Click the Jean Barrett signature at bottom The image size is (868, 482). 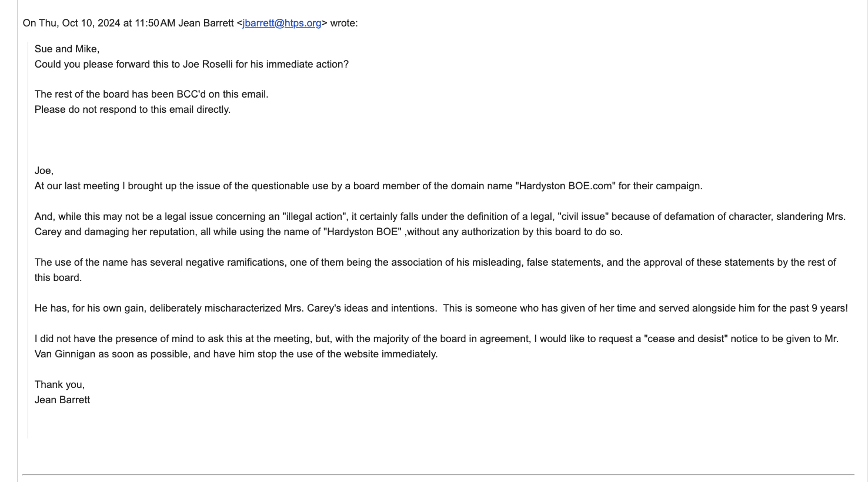click(62, 400)
